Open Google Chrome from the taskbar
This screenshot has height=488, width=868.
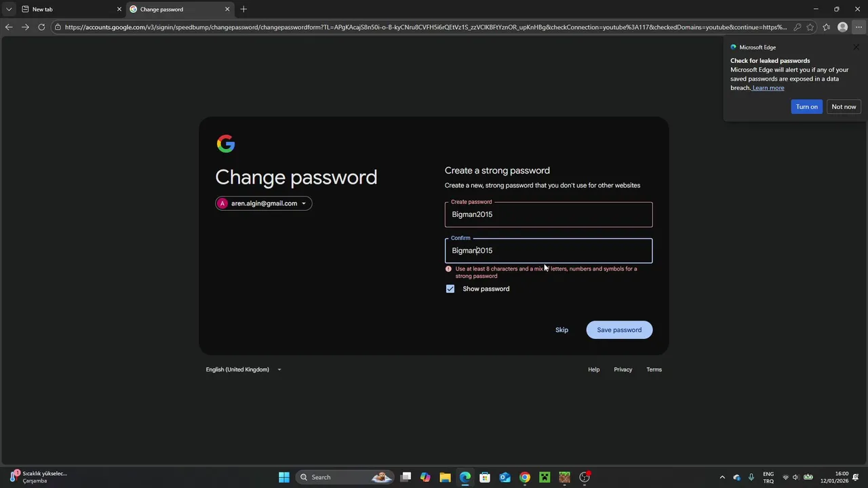point(525,477)
